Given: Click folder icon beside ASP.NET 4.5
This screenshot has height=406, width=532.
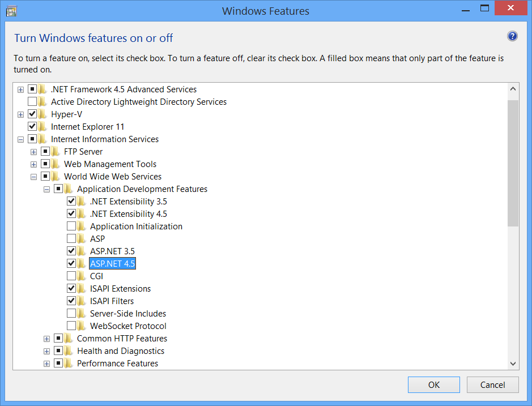Looking at the screenshot, I should tap(82, 263).
